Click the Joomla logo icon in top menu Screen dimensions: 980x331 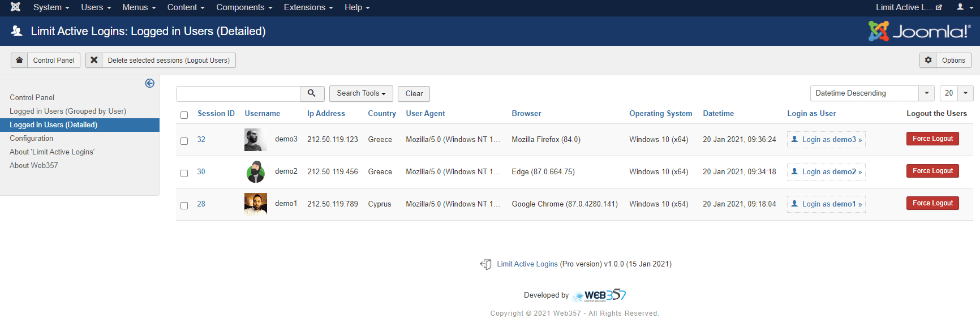click(x=15, y=7)
